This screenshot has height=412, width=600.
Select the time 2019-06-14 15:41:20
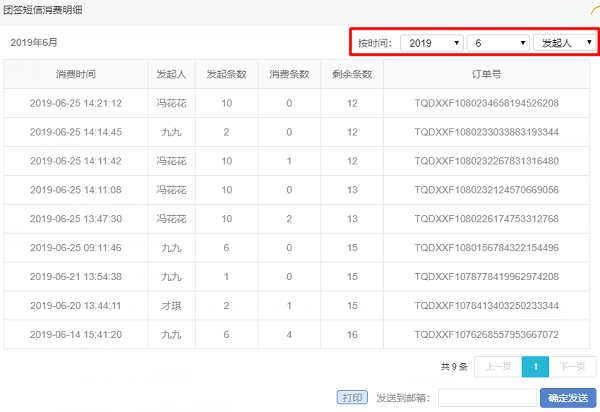(x=76, y=335)
